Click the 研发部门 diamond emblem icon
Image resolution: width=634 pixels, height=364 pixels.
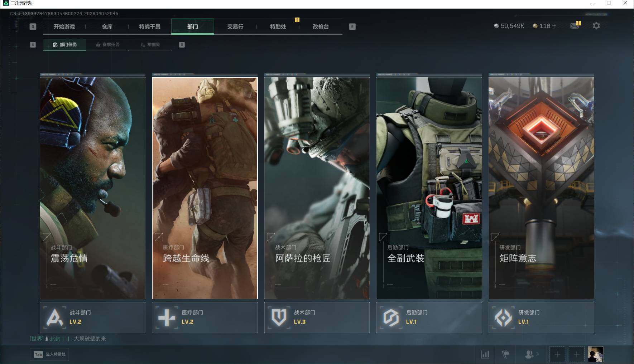[503, 317]
